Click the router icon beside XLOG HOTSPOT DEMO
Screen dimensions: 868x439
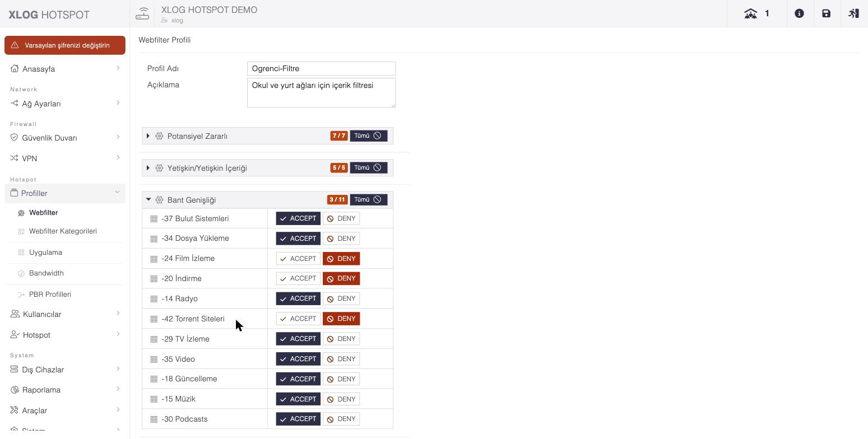coord(142,13)
